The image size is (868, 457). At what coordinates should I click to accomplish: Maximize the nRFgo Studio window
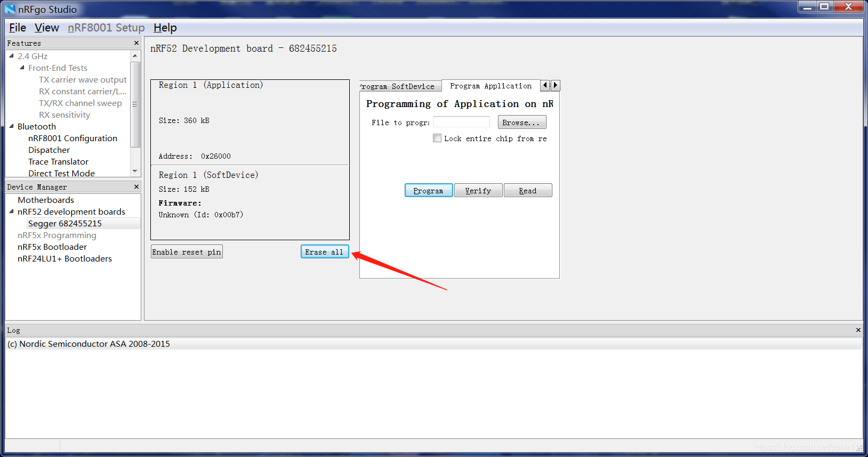(x=824, y=7)
